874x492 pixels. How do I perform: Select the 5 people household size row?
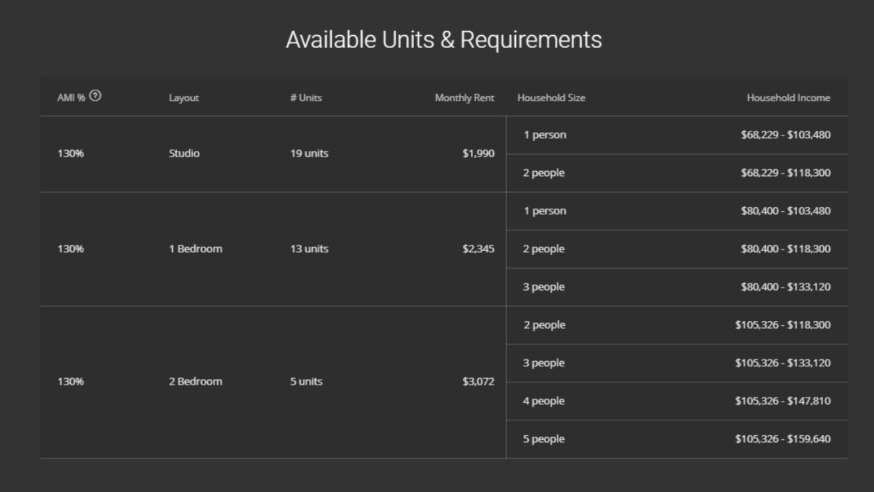tap(544, 439)
